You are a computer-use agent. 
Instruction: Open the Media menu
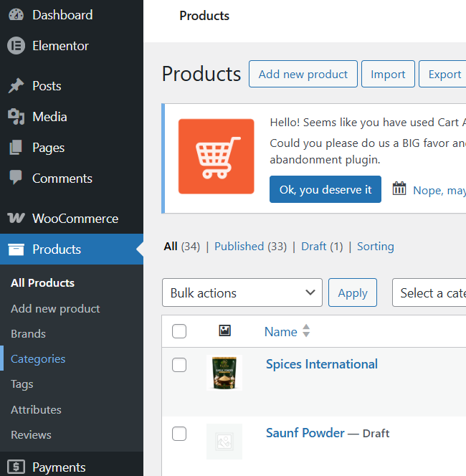(72, 117)
